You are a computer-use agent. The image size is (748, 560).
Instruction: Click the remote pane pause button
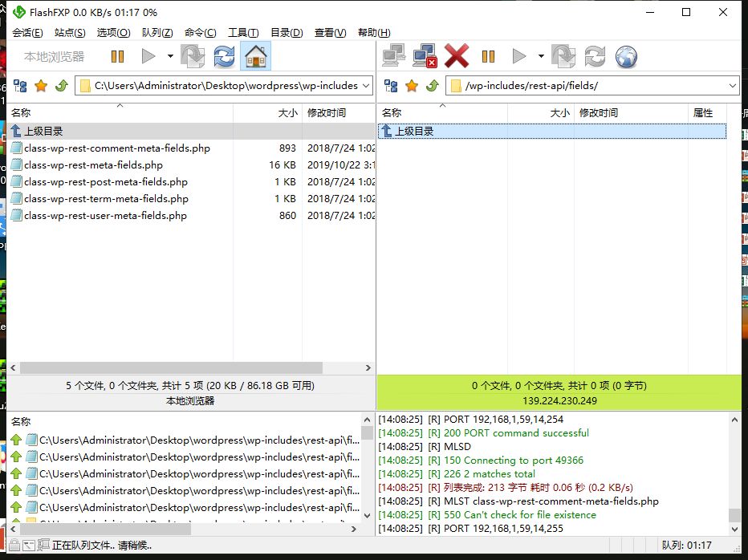click(488, 56)
